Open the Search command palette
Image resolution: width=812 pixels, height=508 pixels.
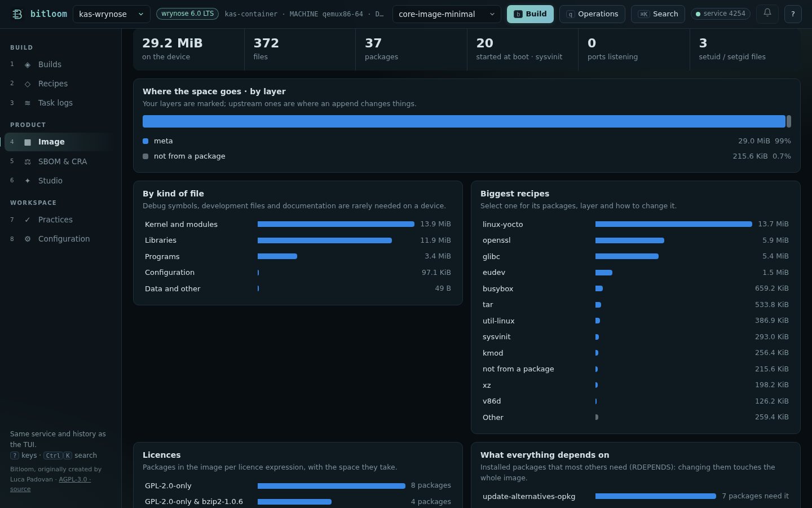[658, 14]
